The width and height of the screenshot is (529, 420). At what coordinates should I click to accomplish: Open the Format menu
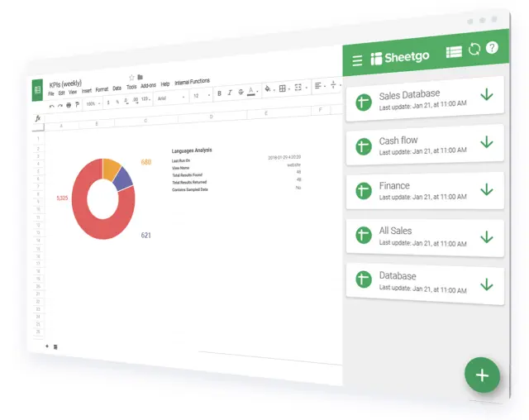pyautogui.click(x=102, y=89)
